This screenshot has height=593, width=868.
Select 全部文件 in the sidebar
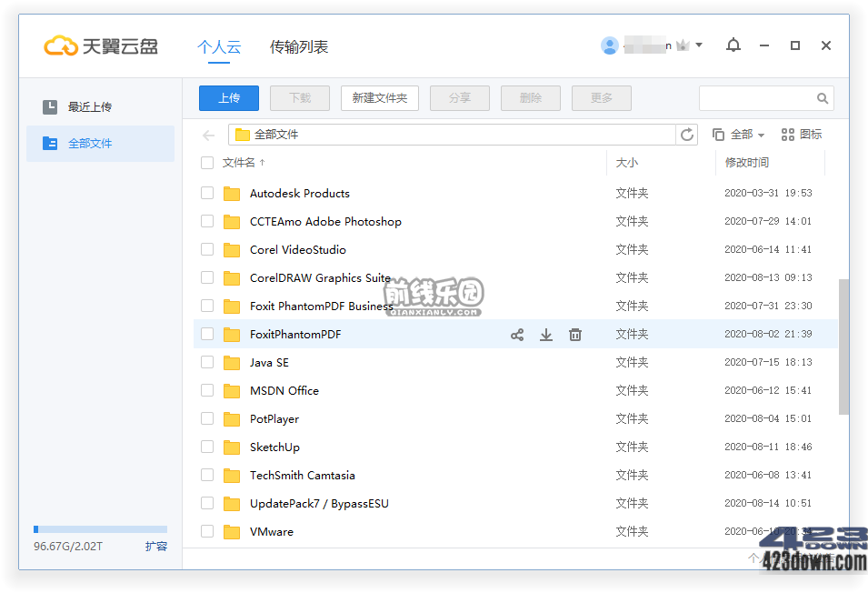tap(100, 144)
